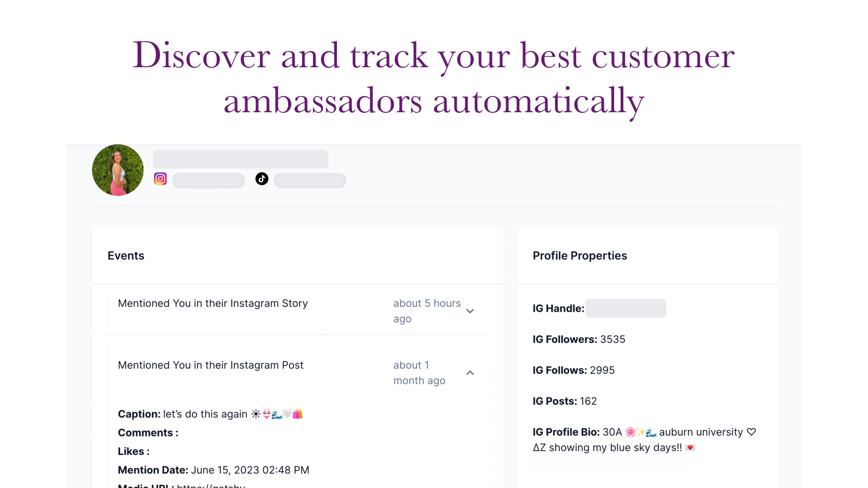
Task: Open the ambassador profile photo
Action: [118, 170]
